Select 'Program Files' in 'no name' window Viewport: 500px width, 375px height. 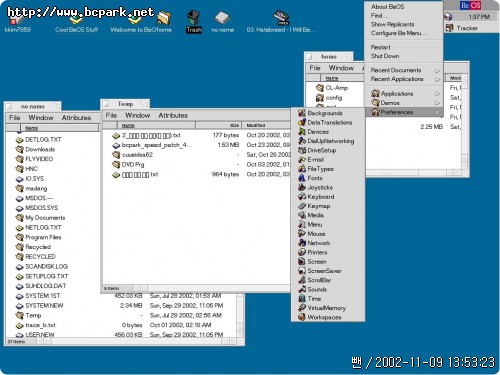point(39,237)
